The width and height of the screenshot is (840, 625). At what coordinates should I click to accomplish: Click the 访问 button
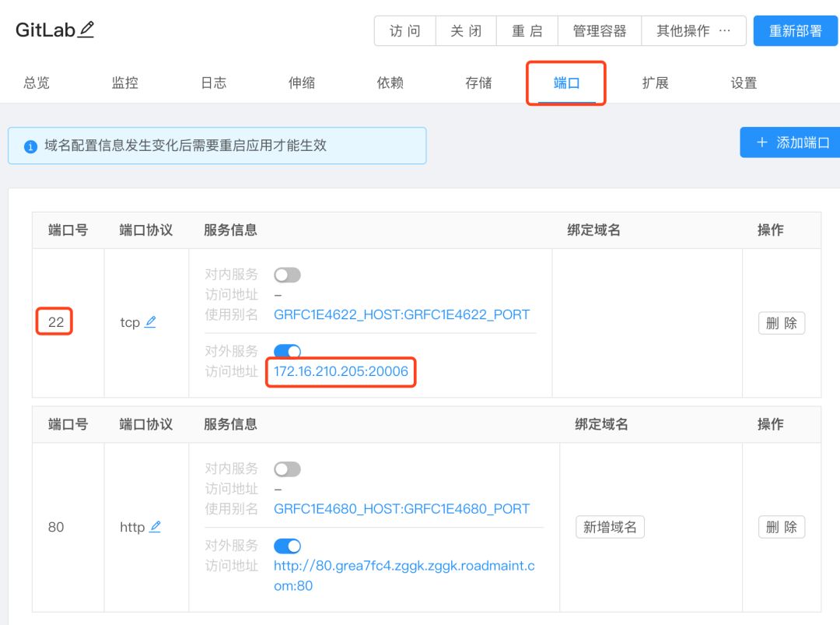tap(405, 30)
